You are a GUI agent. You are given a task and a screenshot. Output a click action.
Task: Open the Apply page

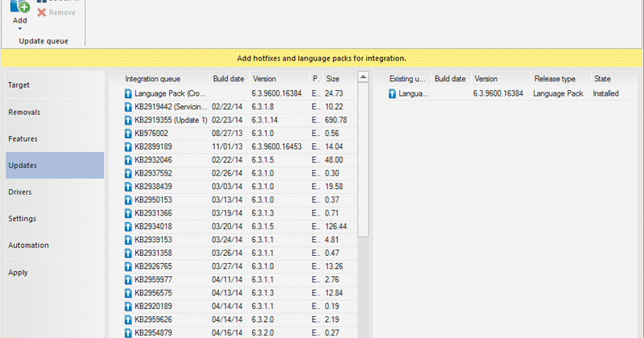coord(55,272)
